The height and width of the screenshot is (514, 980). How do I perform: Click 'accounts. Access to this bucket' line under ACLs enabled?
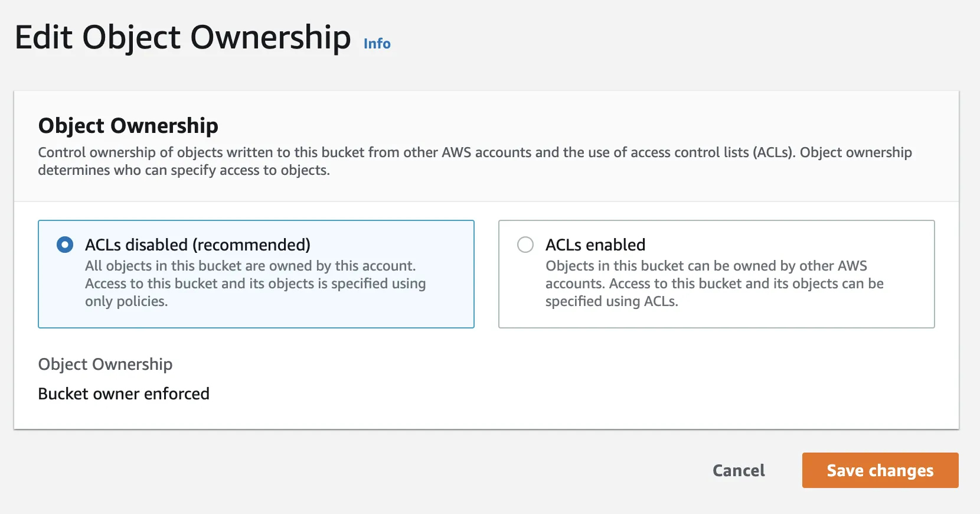tap(714, 284)
